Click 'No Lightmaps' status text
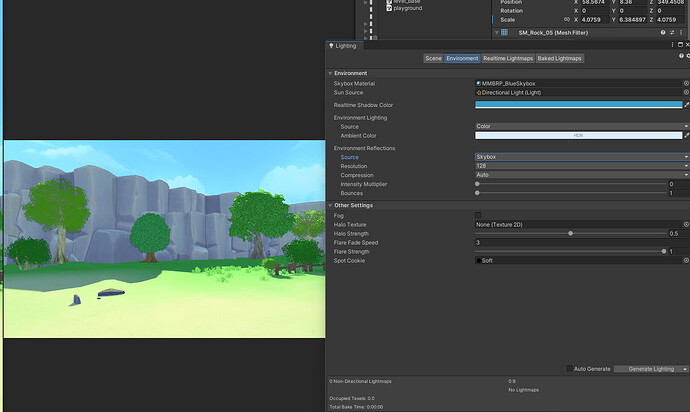 [x=523, y=390]
